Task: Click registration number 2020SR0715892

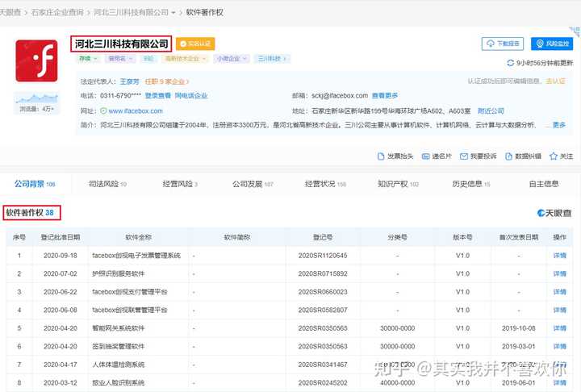Action: click(323, 273)
